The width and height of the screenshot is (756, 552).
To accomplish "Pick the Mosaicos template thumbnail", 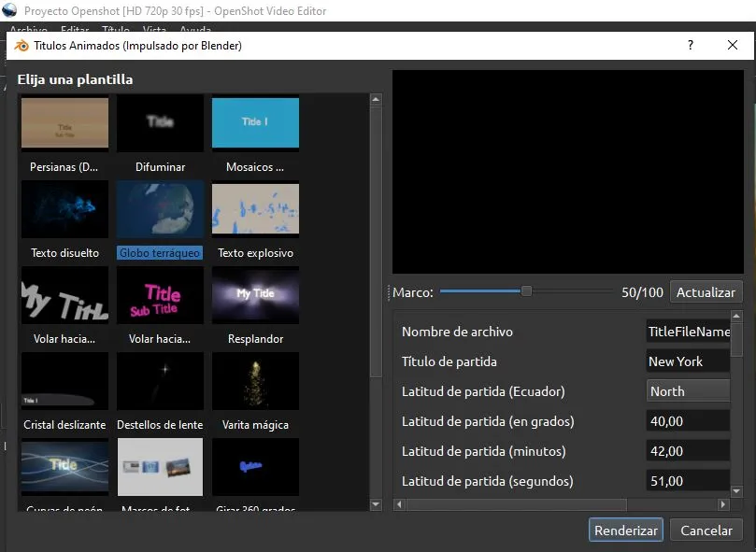I will click(x=255, y=123).
